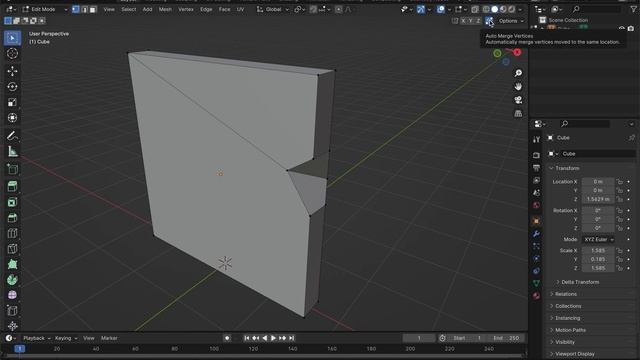This screenshot has width=640, height=360.
Task: Toggle X-ray display
Action: pyautogui.click(x=475, y=9)
